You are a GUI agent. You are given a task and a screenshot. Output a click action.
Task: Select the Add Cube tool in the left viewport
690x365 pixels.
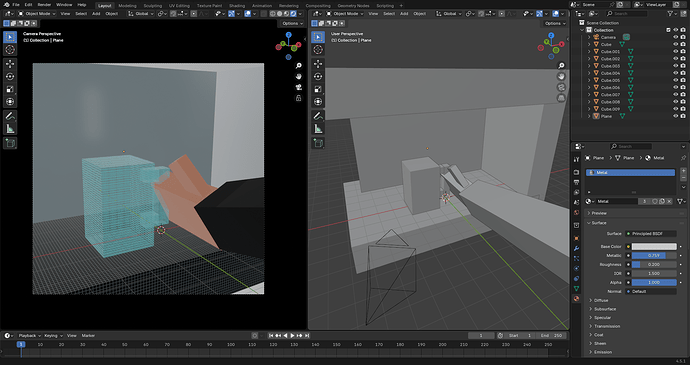click(10, 143)
